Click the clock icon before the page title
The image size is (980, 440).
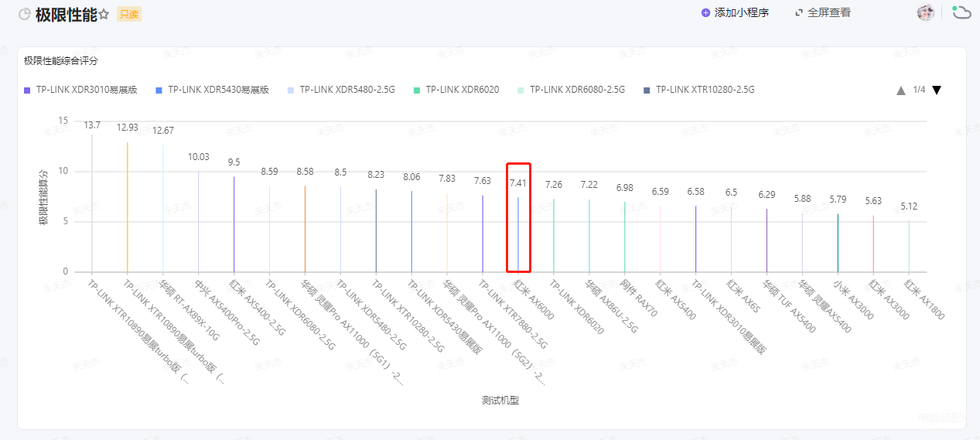[x=25, y=14]
